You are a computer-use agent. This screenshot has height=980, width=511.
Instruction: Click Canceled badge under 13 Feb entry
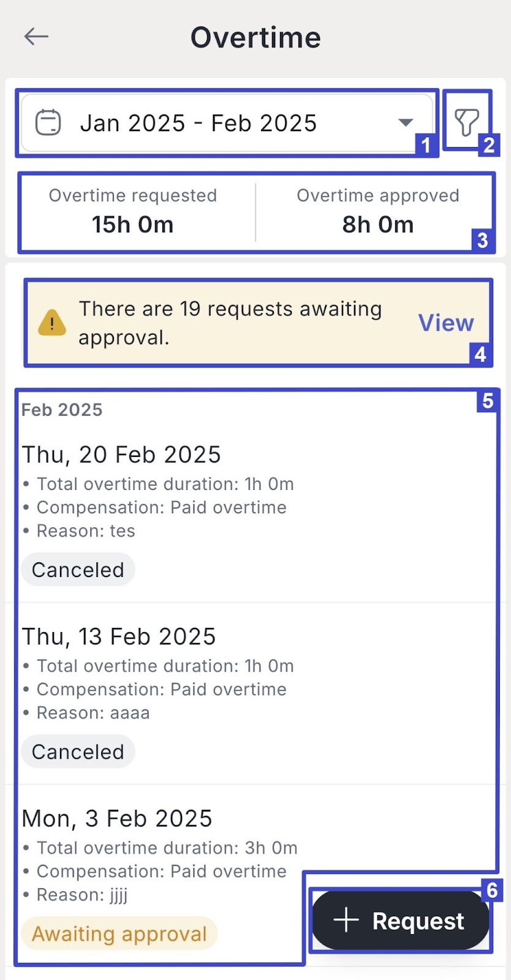pyautogui.click(x=78, y=752)
